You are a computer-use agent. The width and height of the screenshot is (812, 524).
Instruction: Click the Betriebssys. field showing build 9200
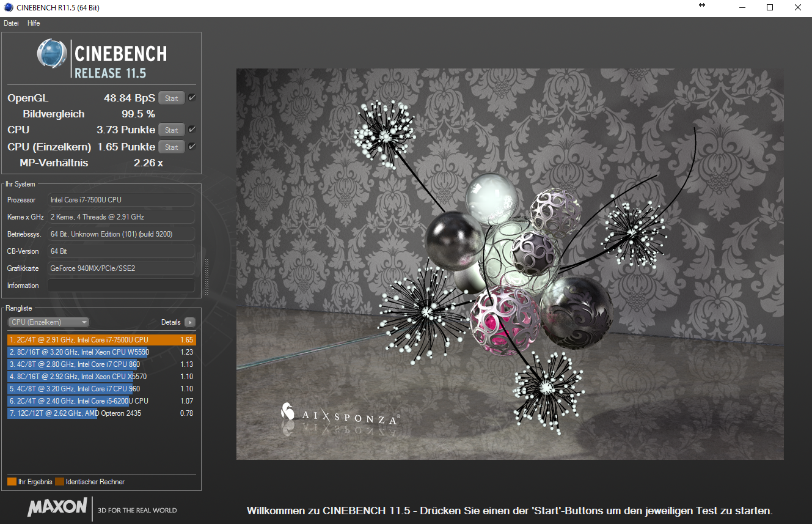121,234
